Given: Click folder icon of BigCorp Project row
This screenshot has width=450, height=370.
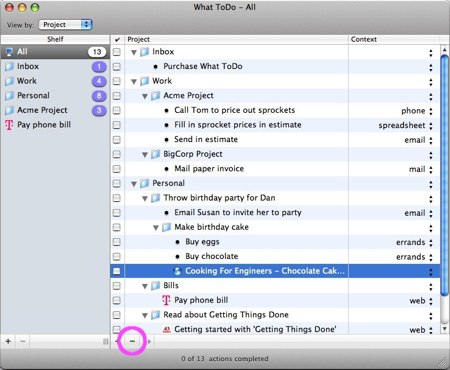Looking at the screenshot, I should tap(156, 154).
